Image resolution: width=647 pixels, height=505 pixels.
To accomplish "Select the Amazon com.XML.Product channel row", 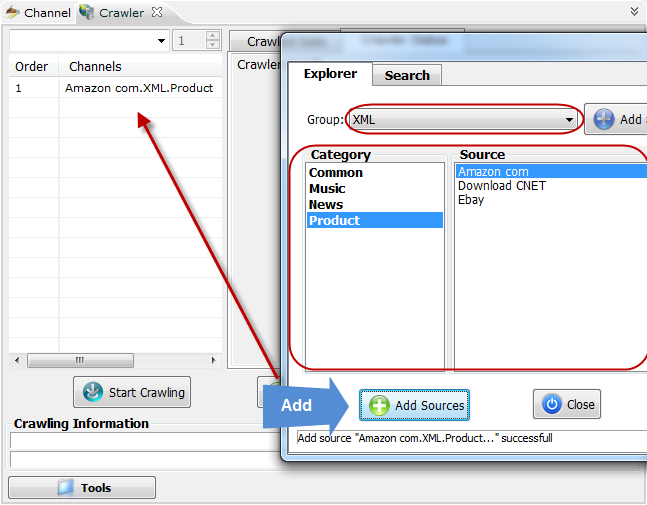I will point(116,88).
